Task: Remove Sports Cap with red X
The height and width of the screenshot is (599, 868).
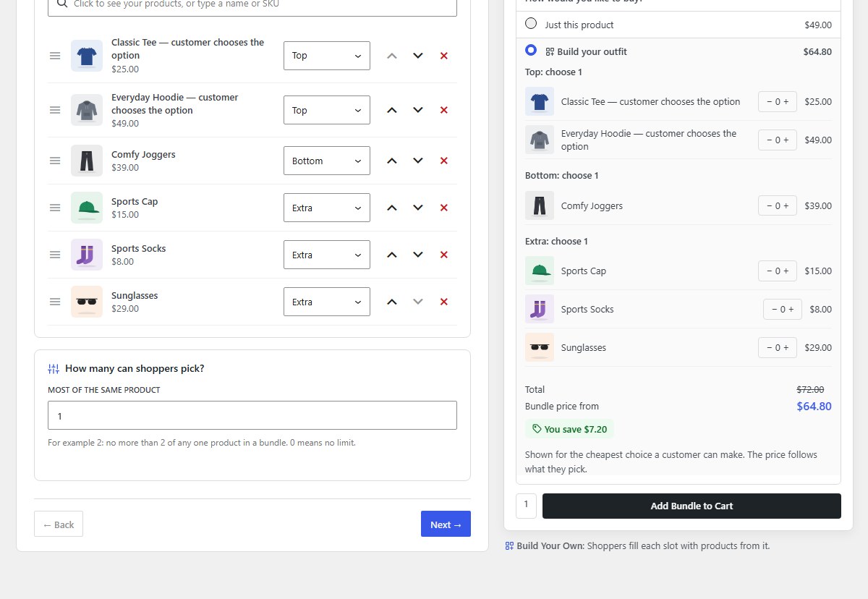Action: tap(444, 208)
